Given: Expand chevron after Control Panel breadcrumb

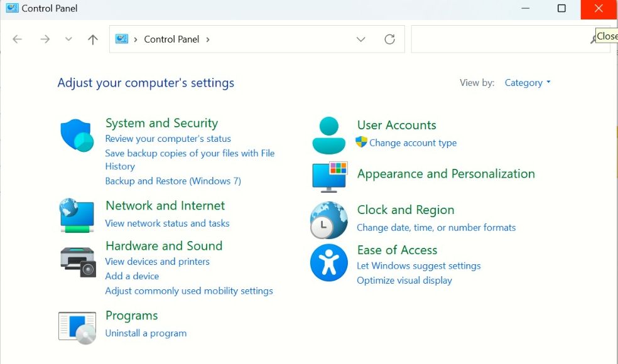Looking at the screenshot, I should coord(208,40).
